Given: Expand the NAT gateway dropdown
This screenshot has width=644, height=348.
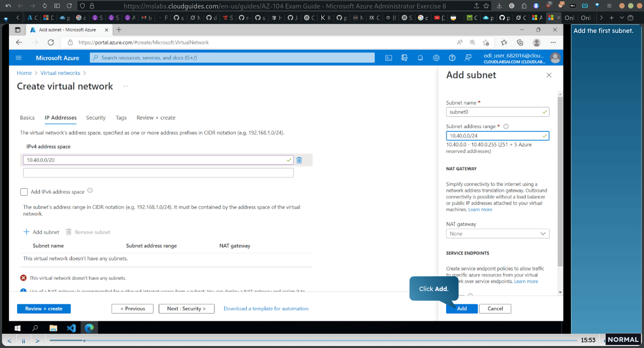Looking at the screenshot, I should tap(497, 233).
